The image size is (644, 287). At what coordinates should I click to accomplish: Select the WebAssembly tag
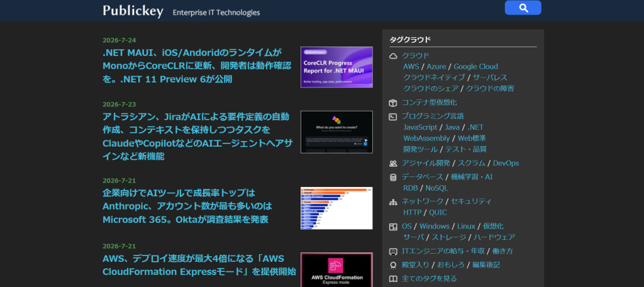427,138
